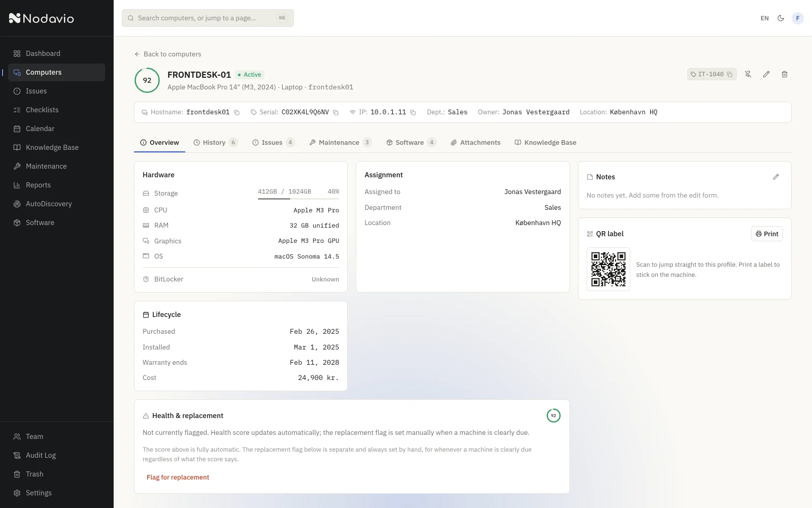Switch to the Overview tab
The image size is (812, 508).
click(159, 143)
